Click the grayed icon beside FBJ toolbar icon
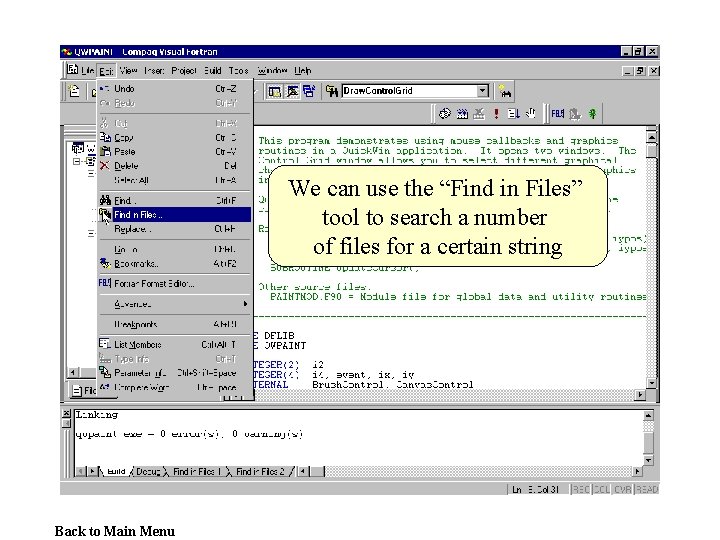This screenshot has height=540, width=720. tap(575, 113)
